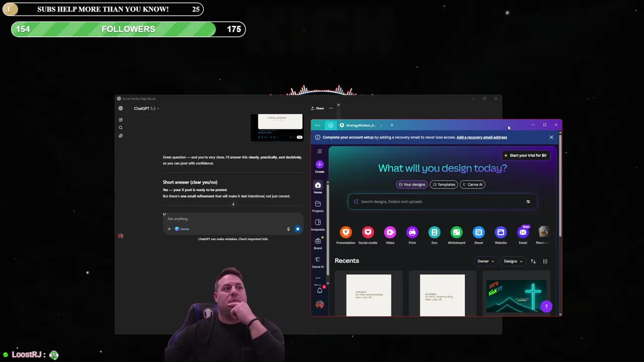Open Canva window menu ellipsis

[x=317, y=125]
